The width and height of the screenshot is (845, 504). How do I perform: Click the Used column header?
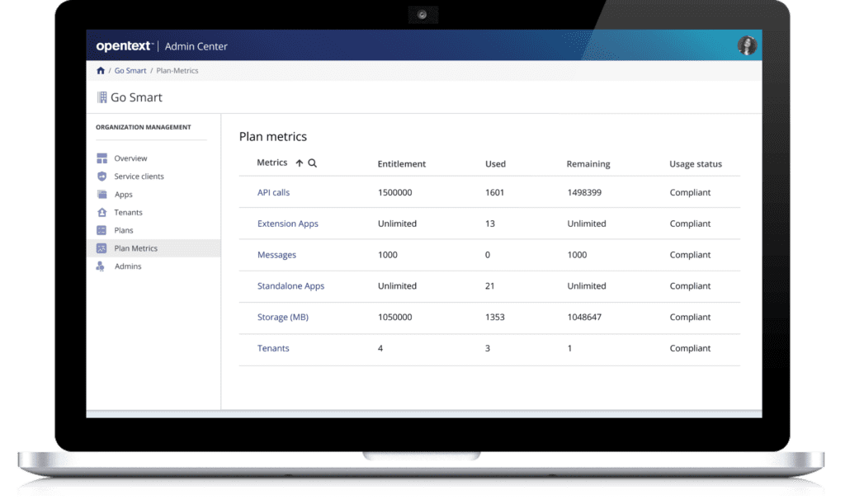tap(495, 163)
